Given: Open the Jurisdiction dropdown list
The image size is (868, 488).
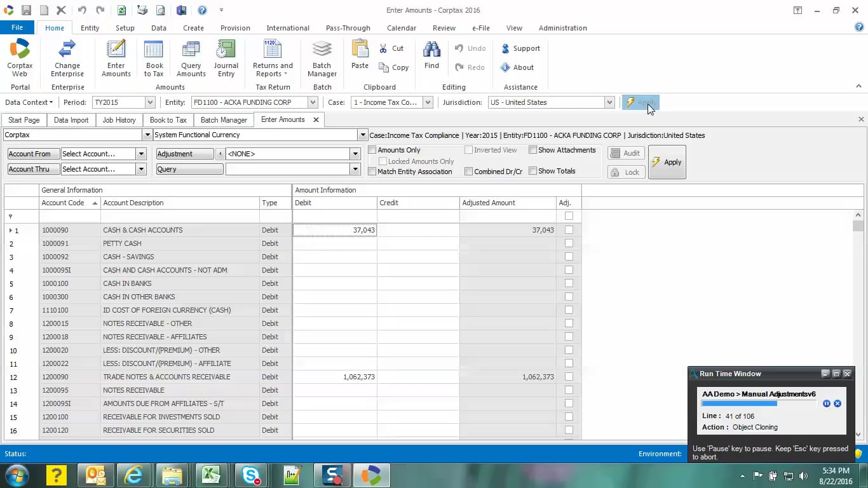Looking at the screenshot, I should 609,102.
